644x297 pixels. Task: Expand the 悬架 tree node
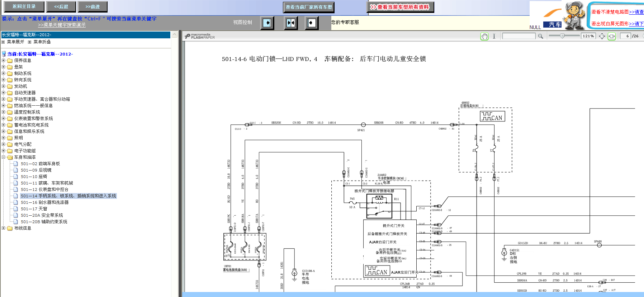coord(4,67)
